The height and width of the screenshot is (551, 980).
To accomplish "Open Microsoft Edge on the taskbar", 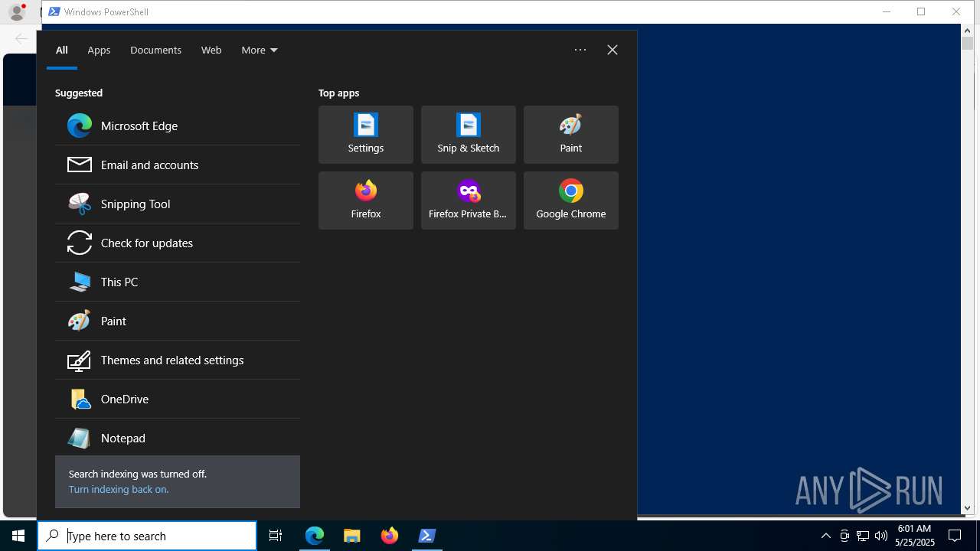I will [315, 536].
